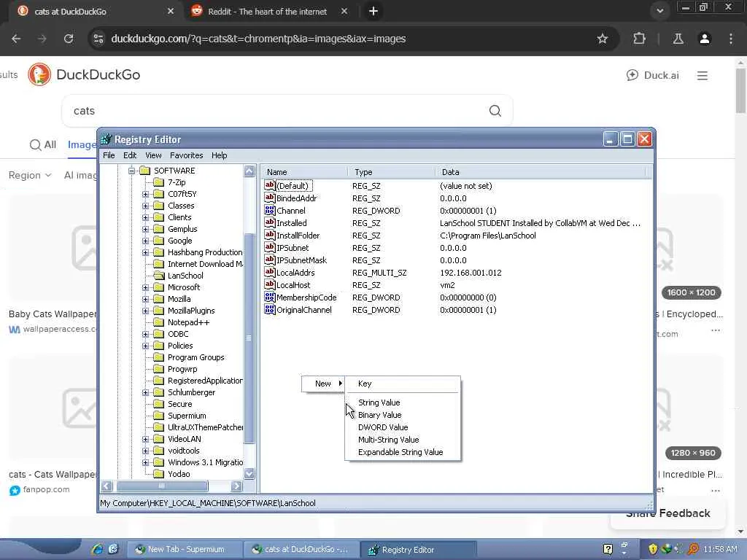Expand the Mozilla key

point(145,299)
